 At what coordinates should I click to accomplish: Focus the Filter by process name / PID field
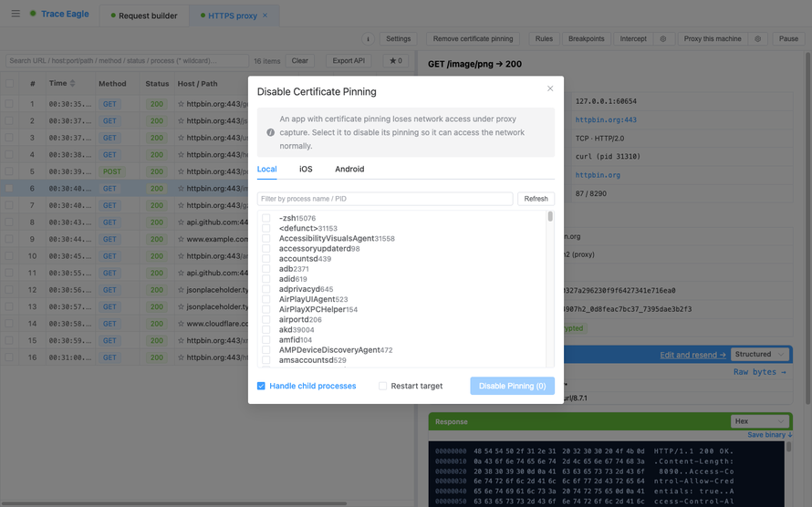(x=385, y=199)
